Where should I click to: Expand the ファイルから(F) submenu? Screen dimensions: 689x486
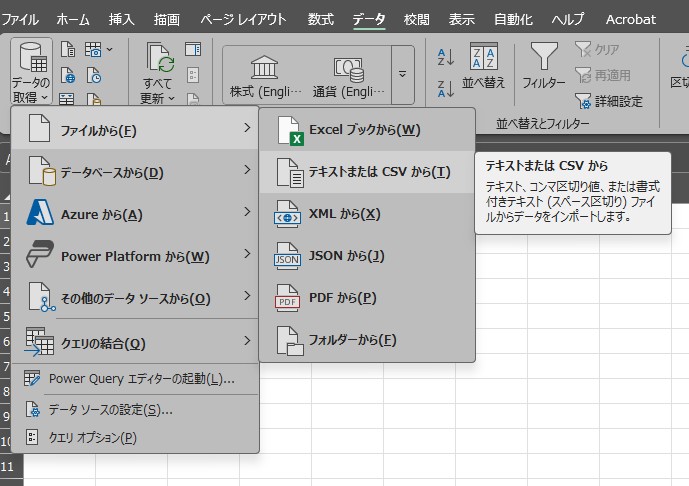tap(135, 128)
